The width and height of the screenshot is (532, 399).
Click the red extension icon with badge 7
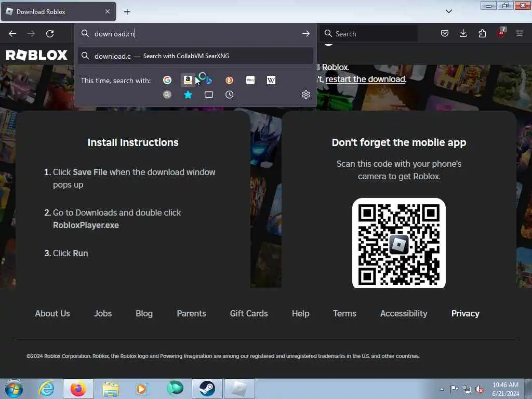point(501,33)
